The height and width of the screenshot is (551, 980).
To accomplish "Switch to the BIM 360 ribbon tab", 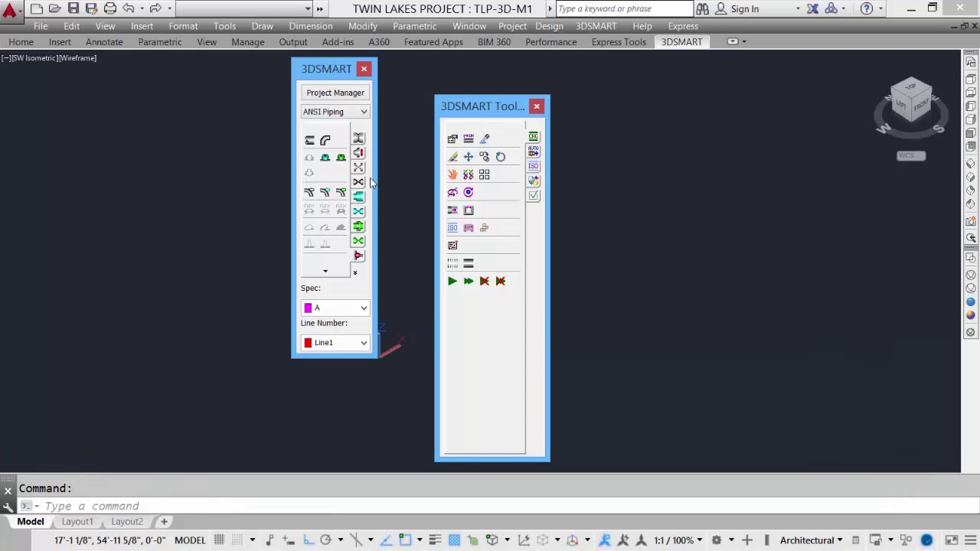I will tap(494, 42).
